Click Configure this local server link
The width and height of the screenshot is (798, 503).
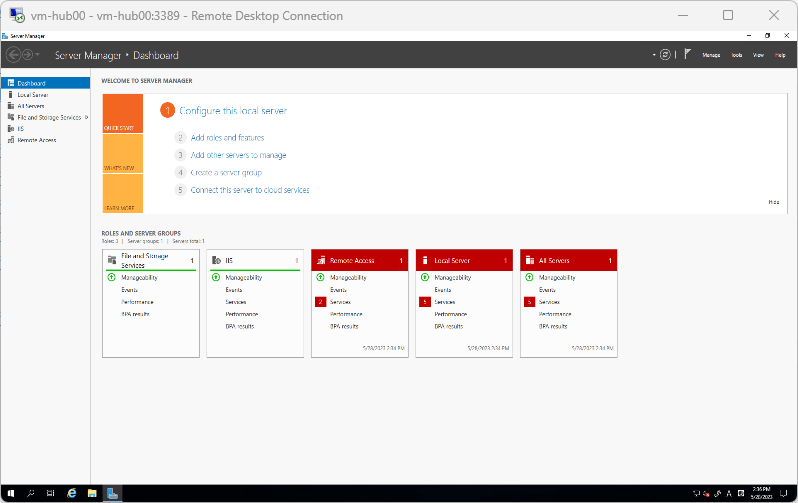point(233,110)
